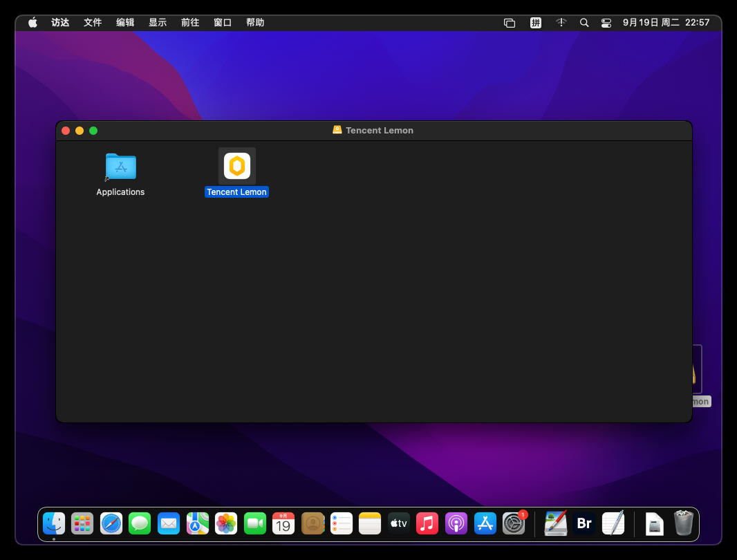Open the disk image document in Dock
This screenshot has width=737, height=560.
click(655, 524)
